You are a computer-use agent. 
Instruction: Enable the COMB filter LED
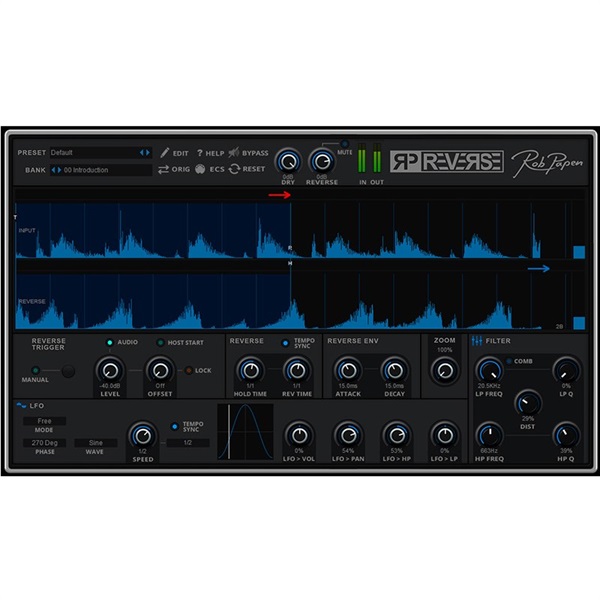tap(509, 361)
